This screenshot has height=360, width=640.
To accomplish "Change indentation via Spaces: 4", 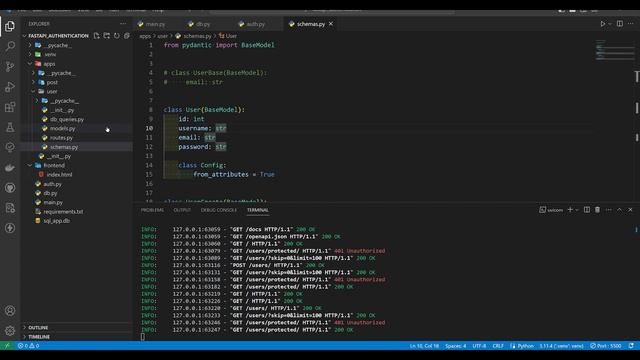I will point(456,346).
